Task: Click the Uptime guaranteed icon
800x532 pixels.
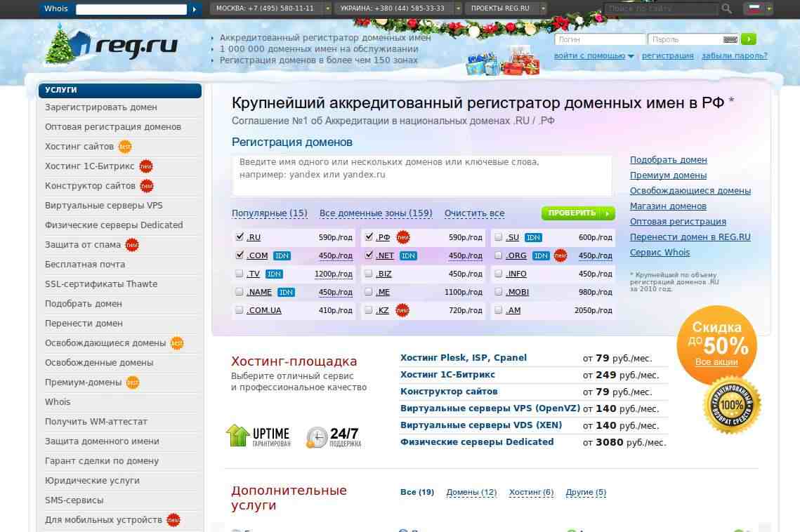Action: [x=258, y=436]
